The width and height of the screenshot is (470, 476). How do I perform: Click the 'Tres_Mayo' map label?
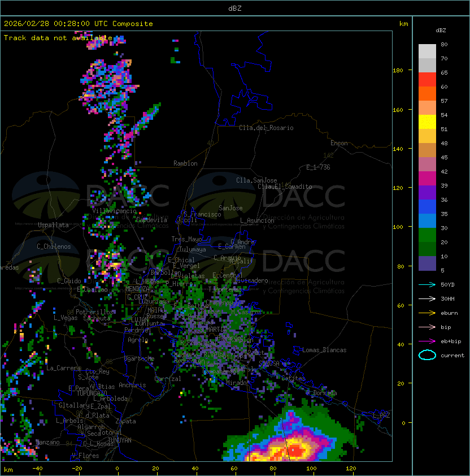click(186, 239)
